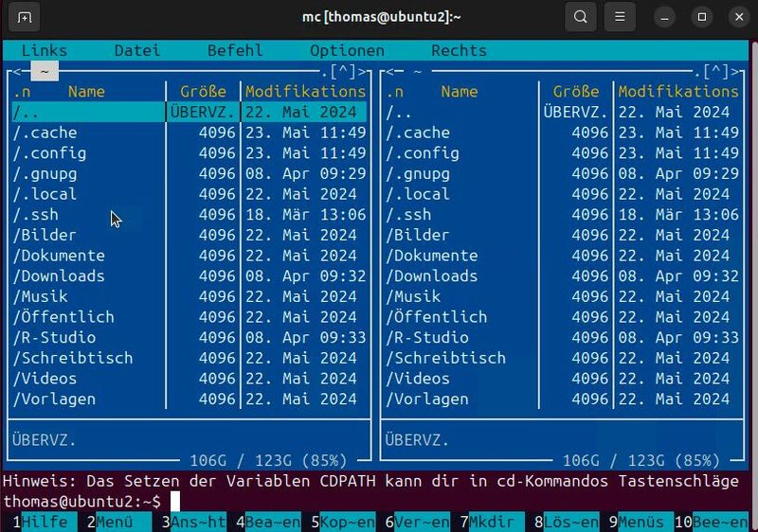Screen dimensions: 758x532
Task: Toggle right panel .n sort indicator
Action: point(394,91)
